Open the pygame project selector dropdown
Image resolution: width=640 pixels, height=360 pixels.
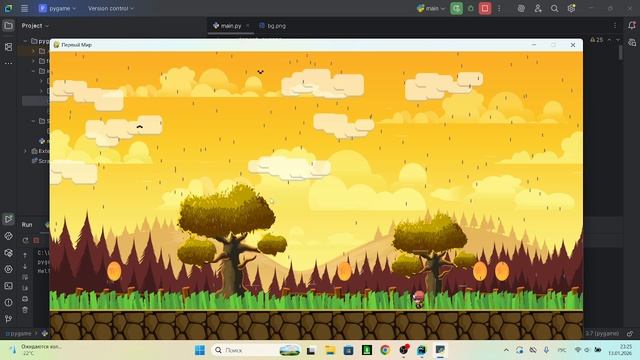57,8
